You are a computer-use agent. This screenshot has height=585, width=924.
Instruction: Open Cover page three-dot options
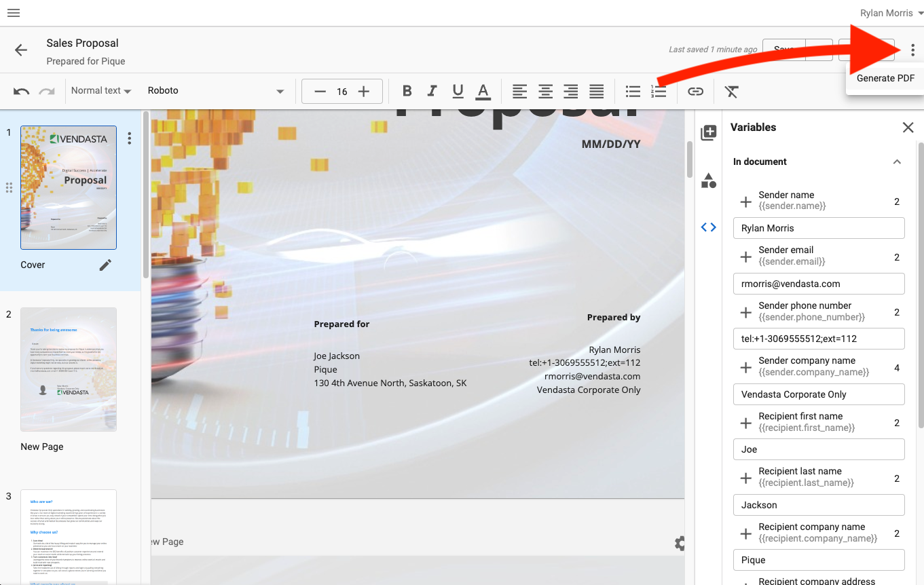click(129, 138)
